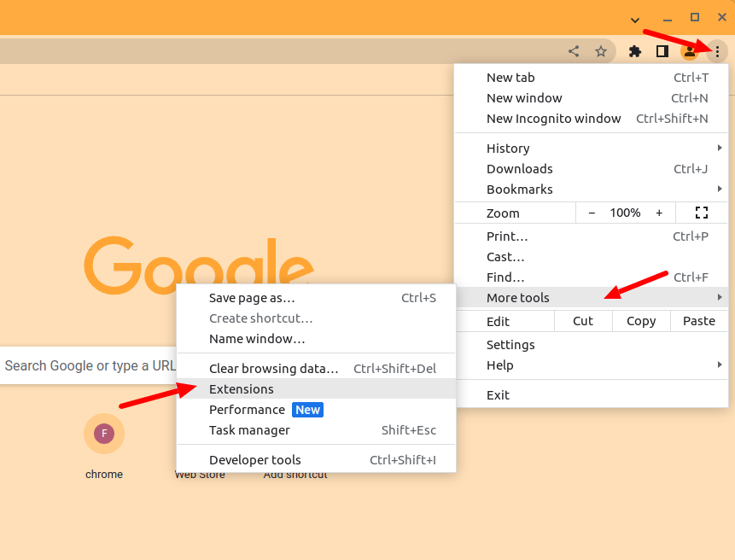Screen dimensions: 735x560
Task: Increase zoom with the plus button
Action: [659, 213]
